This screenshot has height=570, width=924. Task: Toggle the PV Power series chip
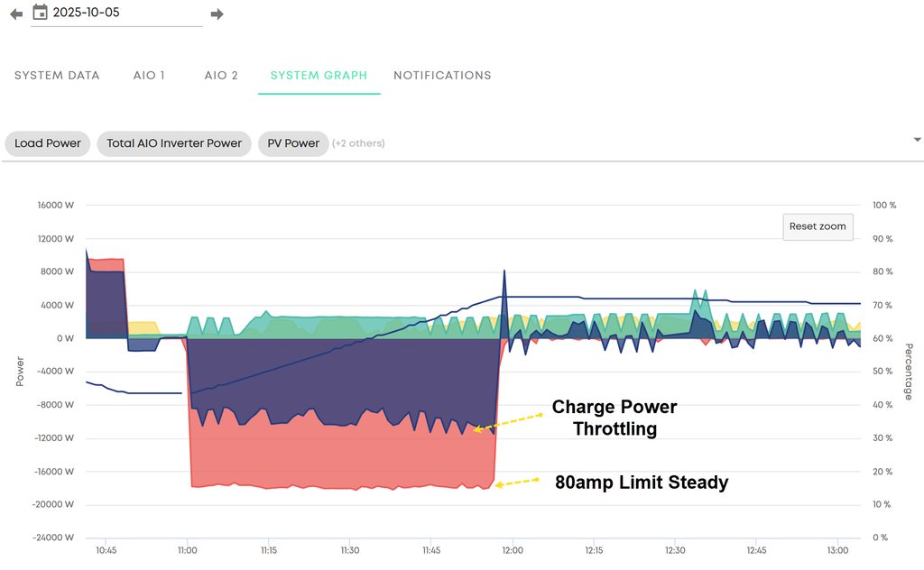coord(293,143)
